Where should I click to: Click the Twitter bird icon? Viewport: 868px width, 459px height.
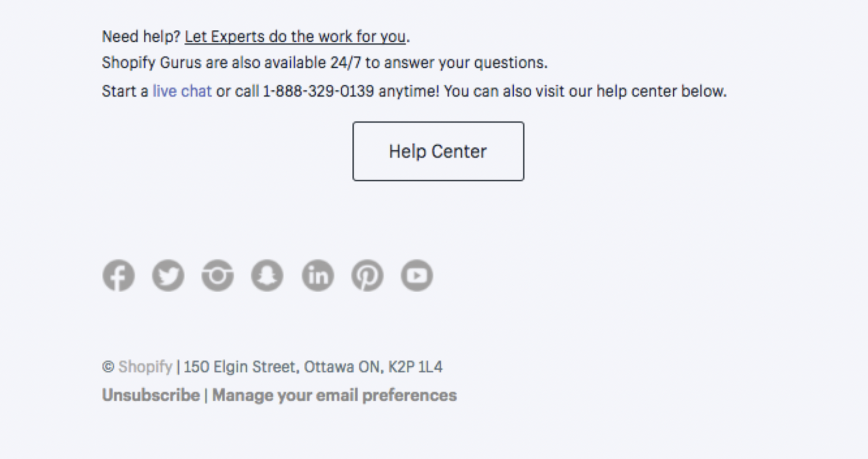pyautogui.click(x=168, y=275)
